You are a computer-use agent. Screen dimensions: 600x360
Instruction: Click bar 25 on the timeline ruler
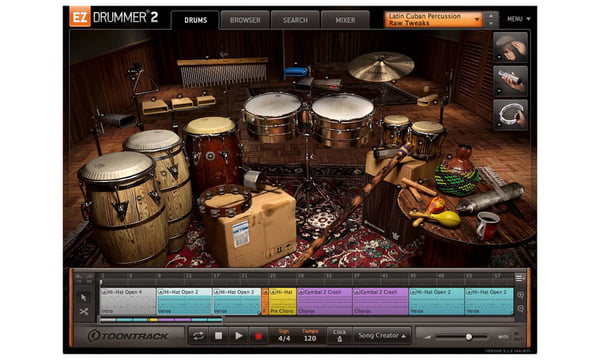pos(272,275)
